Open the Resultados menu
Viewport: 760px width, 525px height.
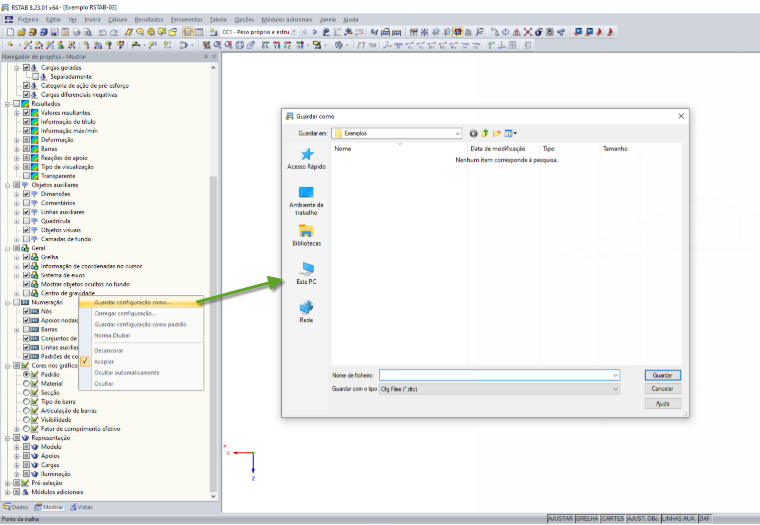click(149, 19)
